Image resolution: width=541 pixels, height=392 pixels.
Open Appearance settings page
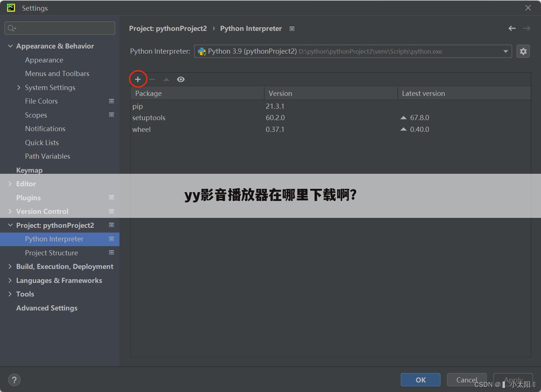point(44,60)
